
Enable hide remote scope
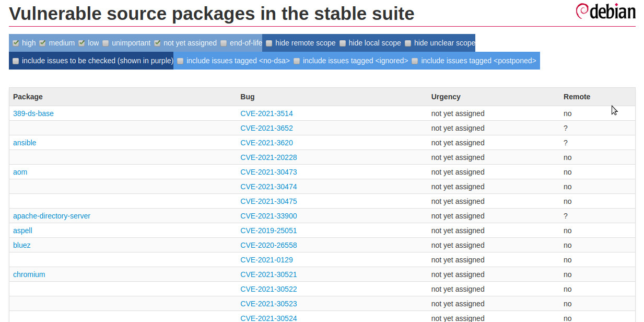pyautogui.click(x=268, y=43)
